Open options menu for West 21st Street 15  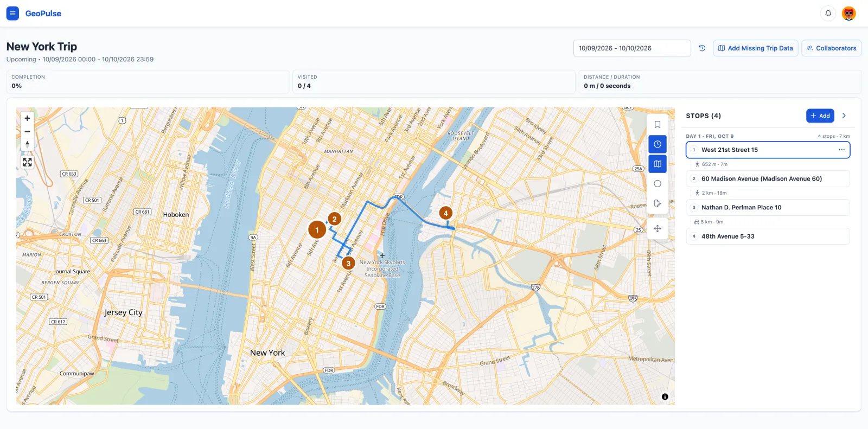click(x=841, y=150)
